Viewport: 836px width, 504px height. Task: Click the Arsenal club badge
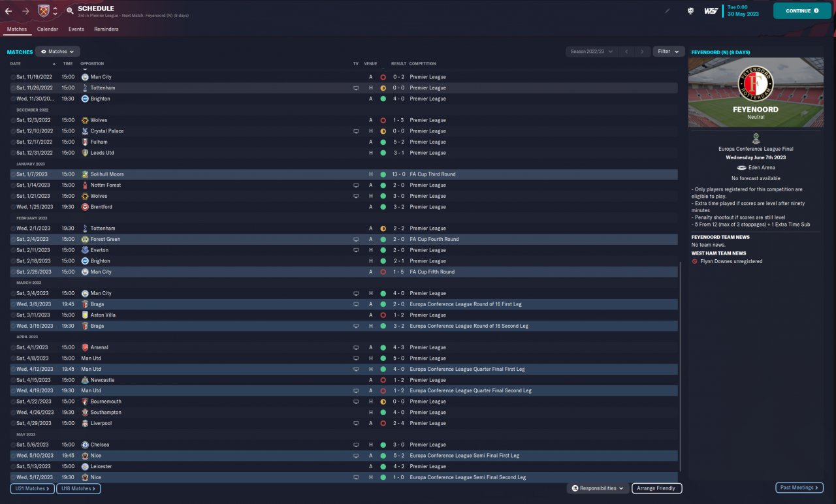pos(85,347)
